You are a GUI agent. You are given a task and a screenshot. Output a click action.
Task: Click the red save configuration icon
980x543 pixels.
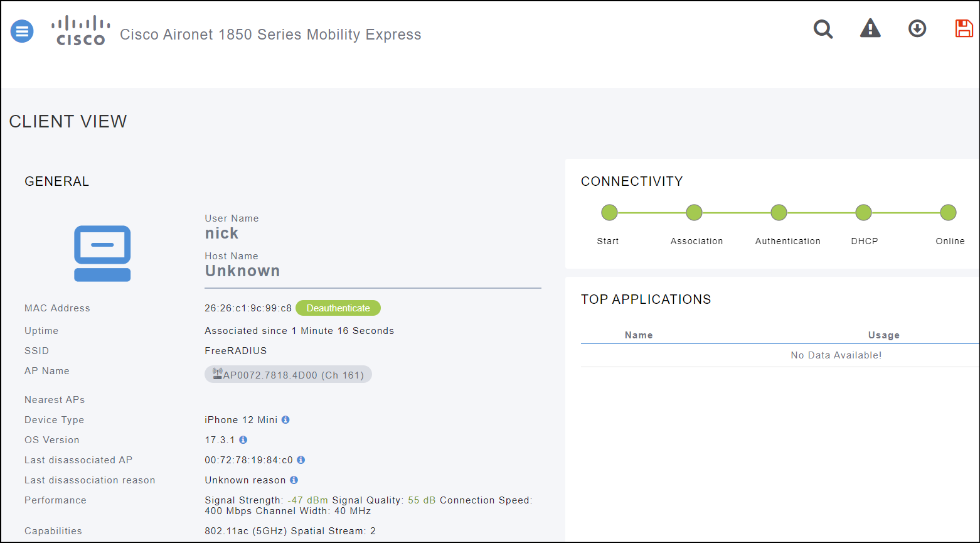pyautogui.click(x=964, y=28)
